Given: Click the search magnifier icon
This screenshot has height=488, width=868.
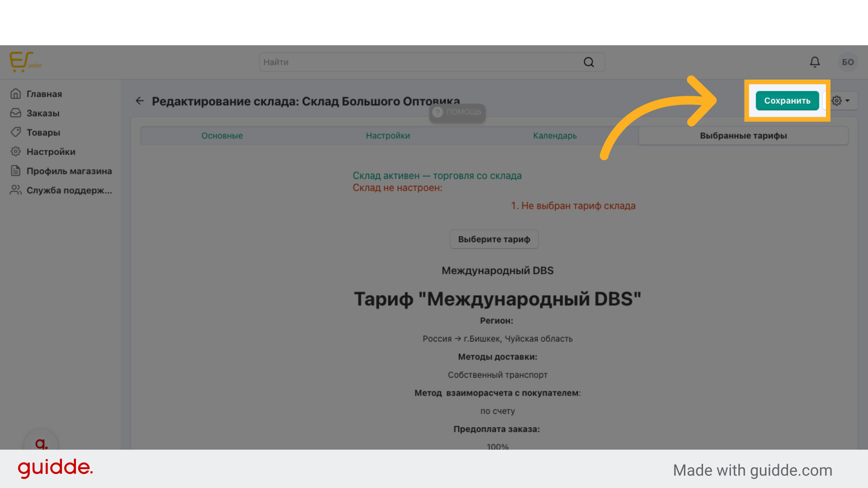Looking at the screenshot, I should coord(589,62).
